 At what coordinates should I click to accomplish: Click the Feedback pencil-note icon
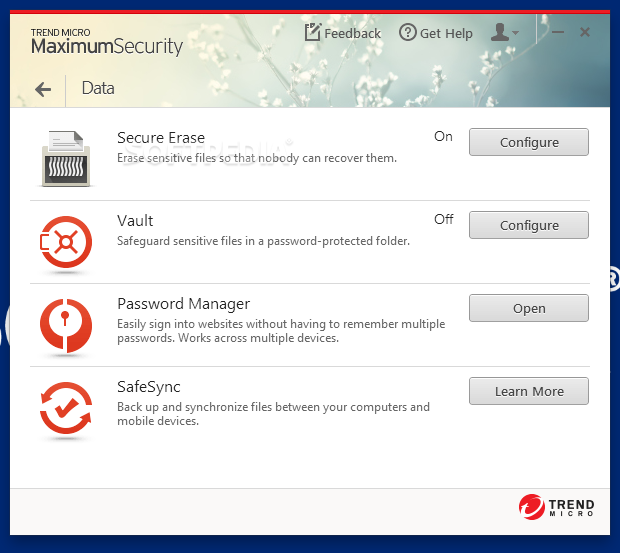coord(312,32)
